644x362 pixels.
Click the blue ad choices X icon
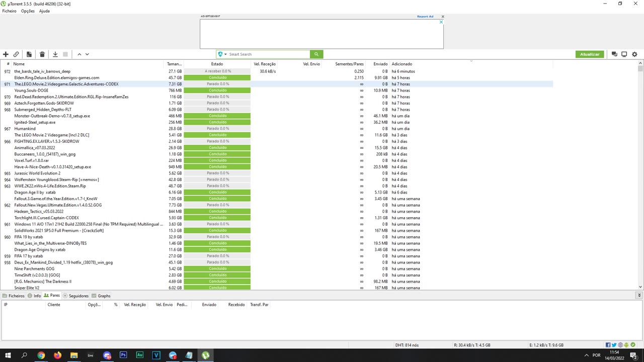(441, 22)
